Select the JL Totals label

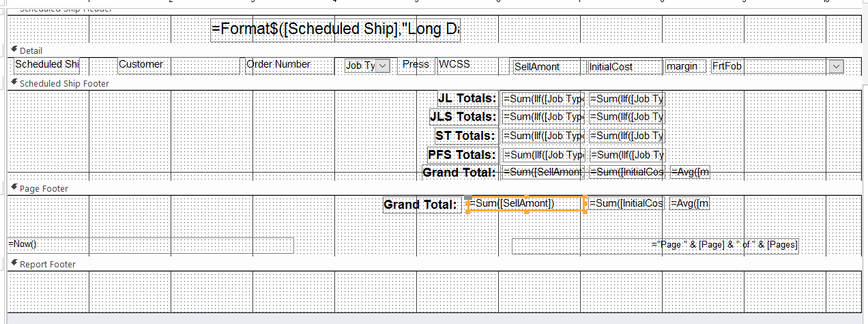point(467,98)
